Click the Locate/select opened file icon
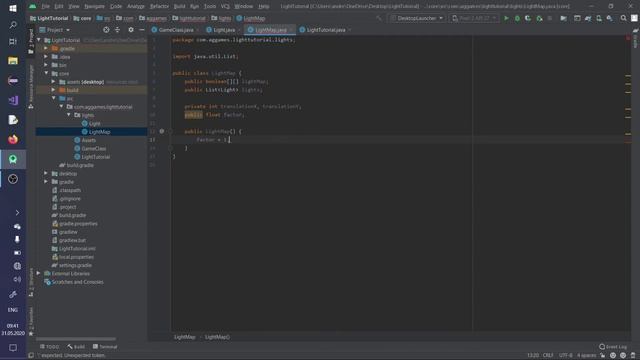 click(106, 30)
